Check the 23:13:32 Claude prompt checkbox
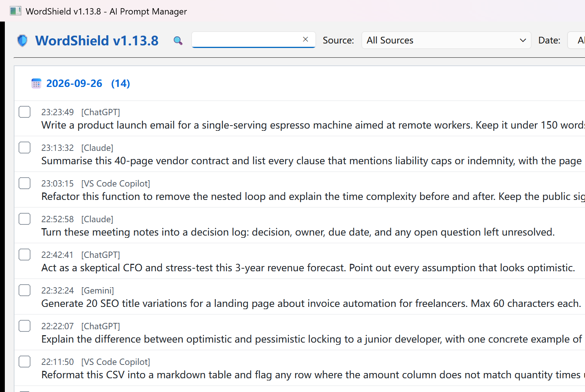Image resolution: width=585 pixels, height=392 pixels. click(25, 148)
